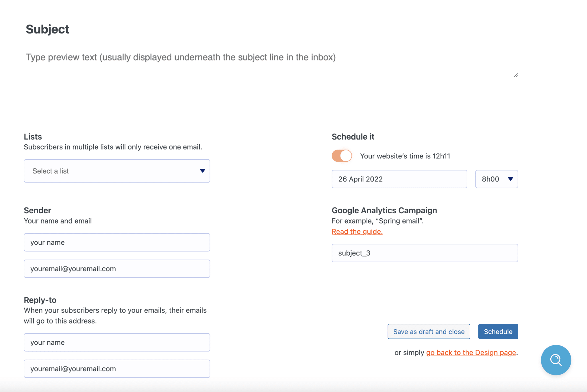The width and height of the screenshot is (587, 392).
Task: Click the Reply-to email field
Action: tap(117, 369)
